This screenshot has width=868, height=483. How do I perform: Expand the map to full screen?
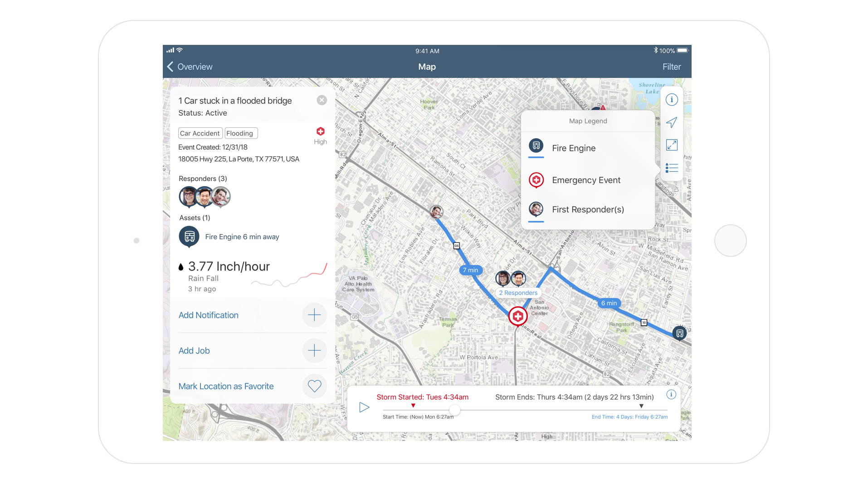click(671, 145)
